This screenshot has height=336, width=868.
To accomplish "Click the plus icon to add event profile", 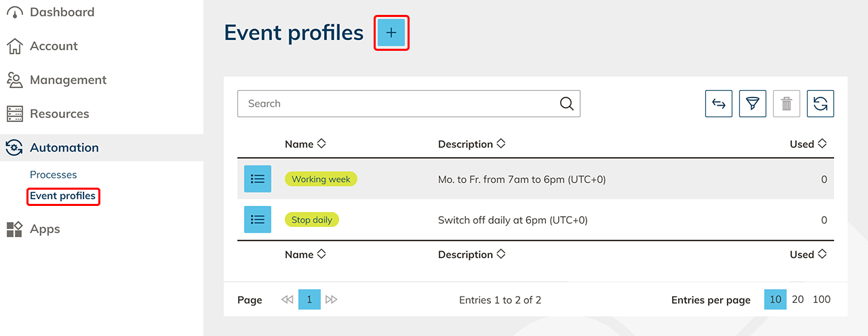I will pos(391,33).
